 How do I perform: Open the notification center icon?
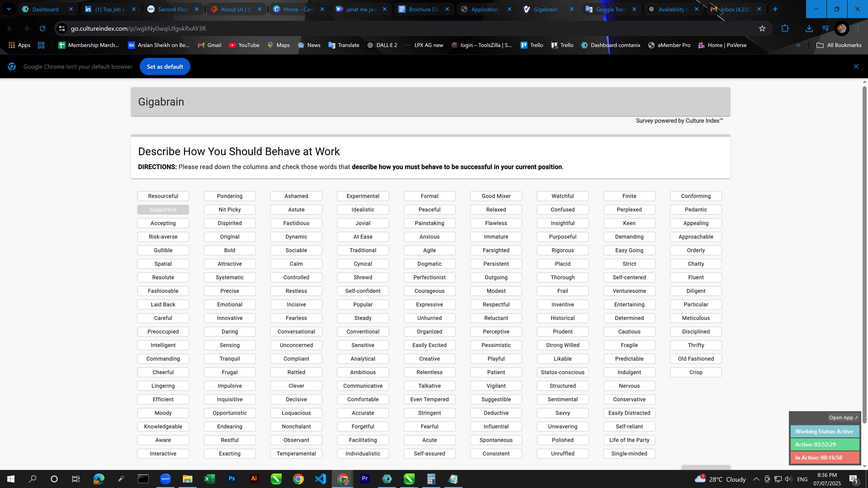854,479
